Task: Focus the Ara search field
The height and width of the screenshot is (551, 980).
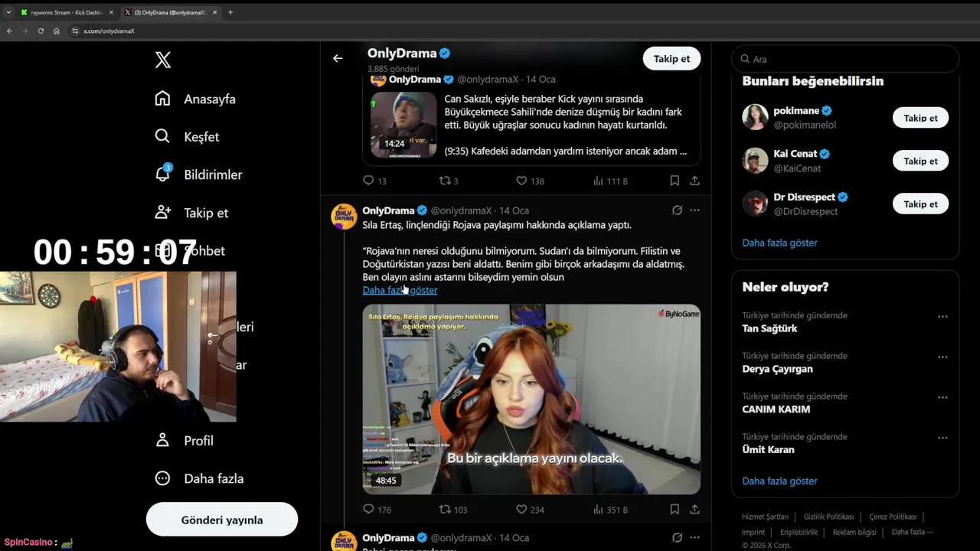Action: pyautogui.click(x=845, y=59)
